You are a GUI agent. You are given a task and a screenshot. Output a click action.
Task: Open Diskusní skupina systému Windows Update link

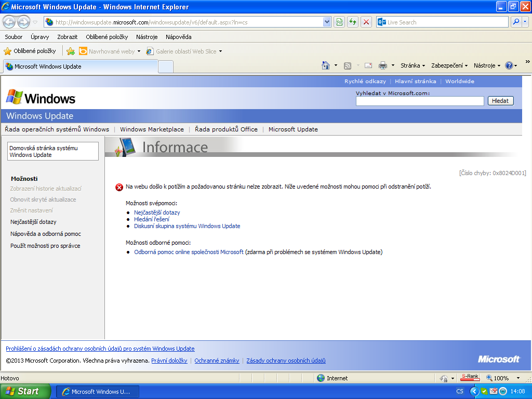pos(187,226)
